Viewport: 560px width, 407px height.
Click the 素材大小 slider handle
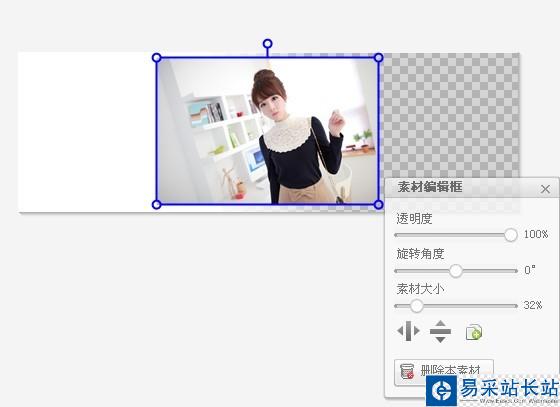coord(416,306)
